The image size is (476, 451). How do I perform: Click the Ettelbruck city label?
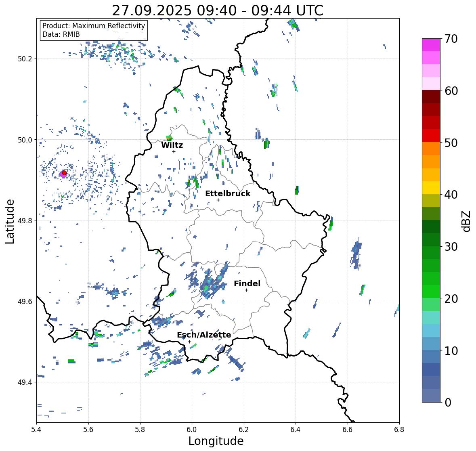click(228, 193)
